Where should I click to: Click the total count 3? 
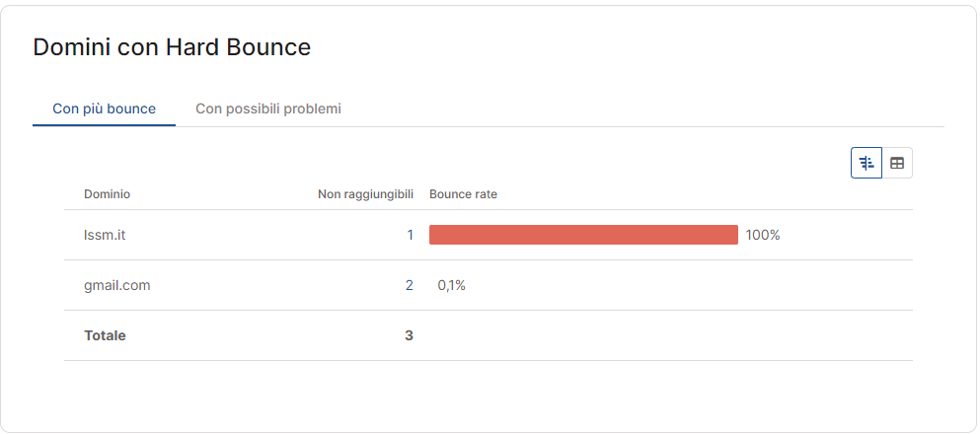(409, 335)
